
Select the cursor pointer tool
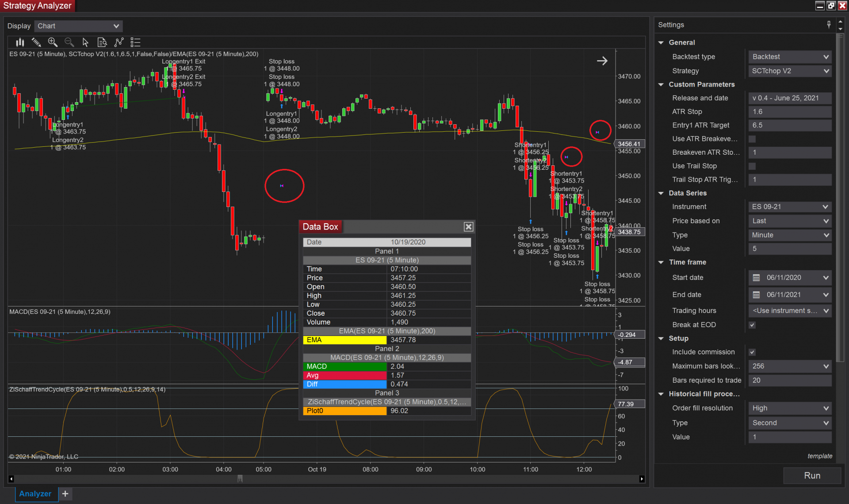tap(85, 42)
